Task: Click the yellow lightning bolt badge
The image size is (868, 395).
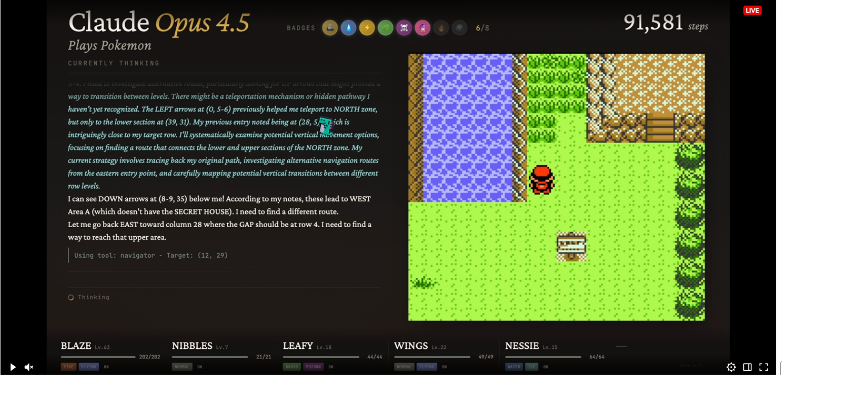Action: tap(367, 28)
